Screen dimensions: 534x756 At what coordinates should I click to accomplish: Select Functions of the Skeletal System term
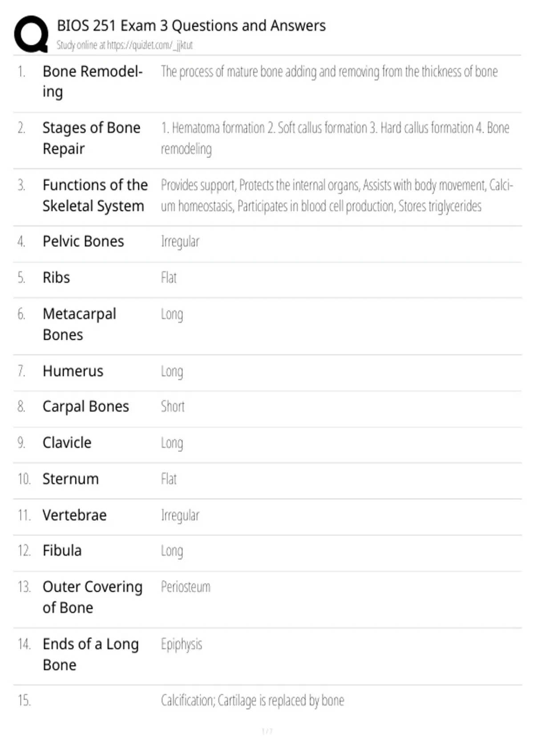(95, 195)
